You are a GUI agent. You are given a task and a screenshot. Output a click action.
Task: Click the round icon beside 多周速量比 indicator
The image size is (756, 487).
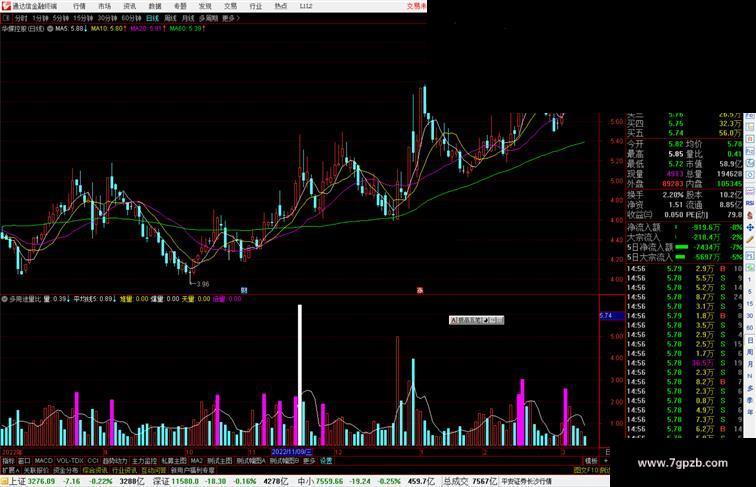(x=4, y=299)
